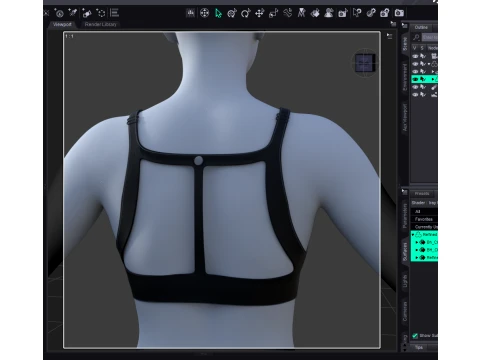This screenshot has height=360, width=480.
Task: Open the Render Library tab
Action: pos(101,25)
